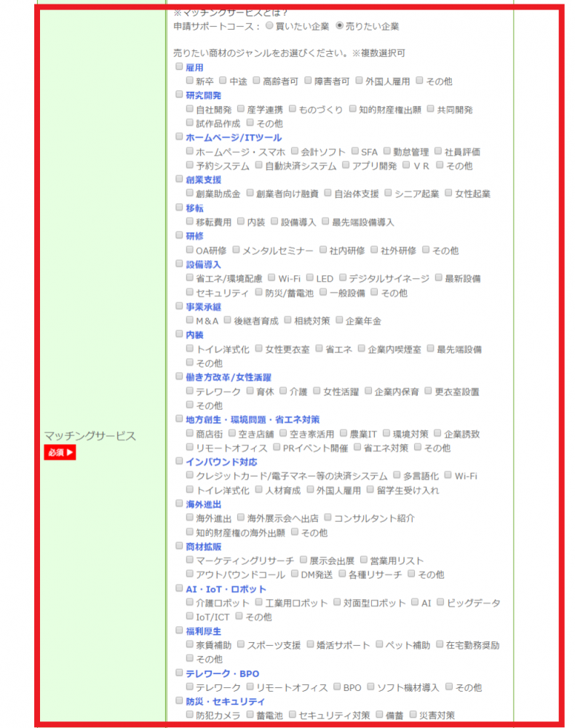
Task: Check the ソフト機材導入 checkbox
Action: pyautogui.click(x=370, y=687)
